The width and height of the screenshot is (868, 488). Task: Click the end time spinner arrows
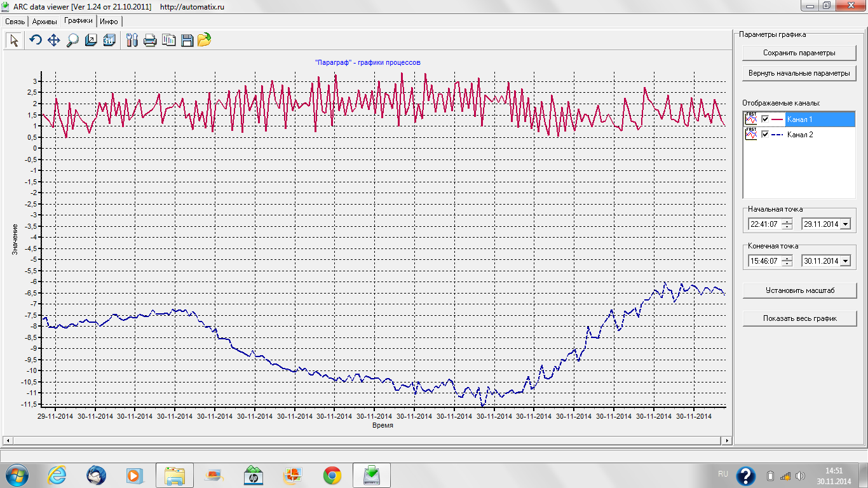[x=787, y=261]
